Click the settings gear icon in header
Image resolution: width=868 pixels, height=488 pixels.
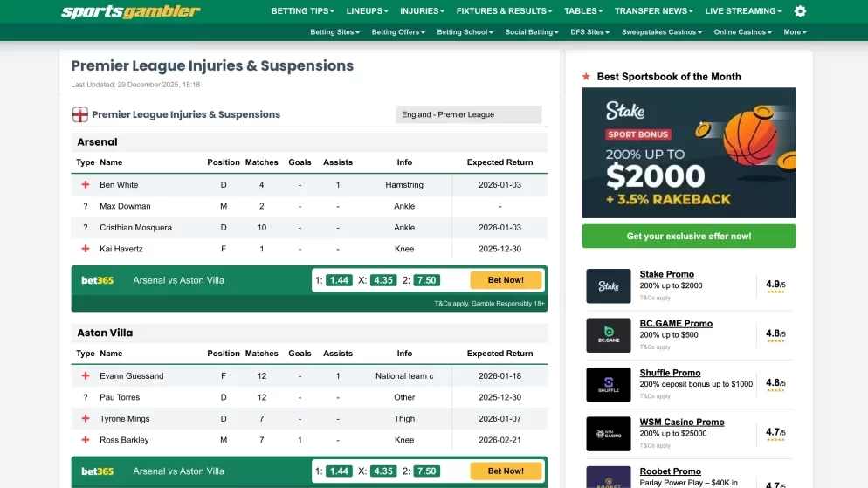pos(800,11)
